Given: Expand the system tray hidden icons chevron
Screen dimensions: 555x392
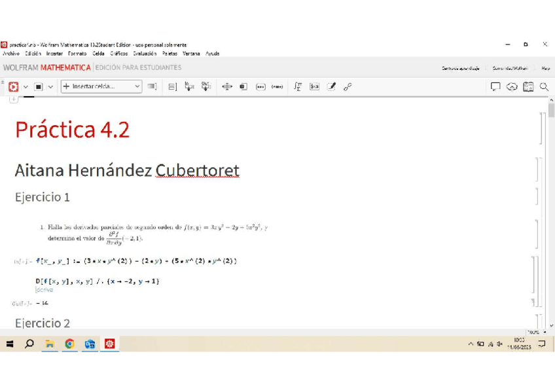Looking at the screenshot, I should click(x=471, y=344).
